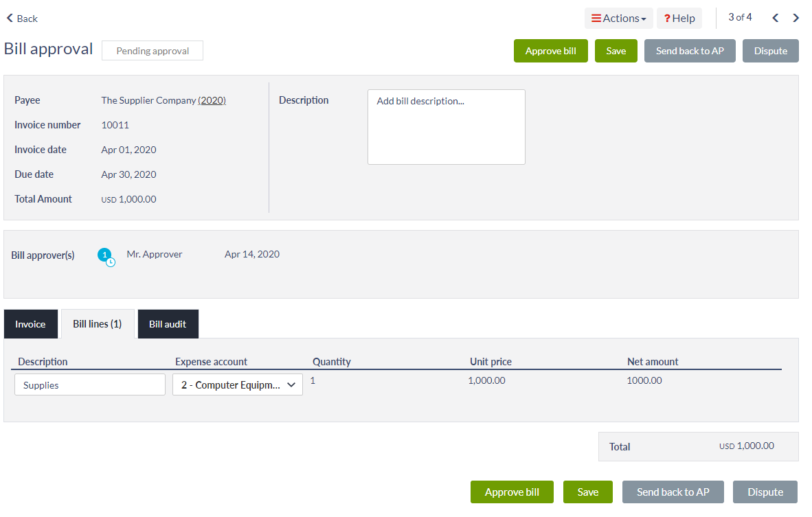Send the bill back to AP
812x517 pixels.
(690, 50)
